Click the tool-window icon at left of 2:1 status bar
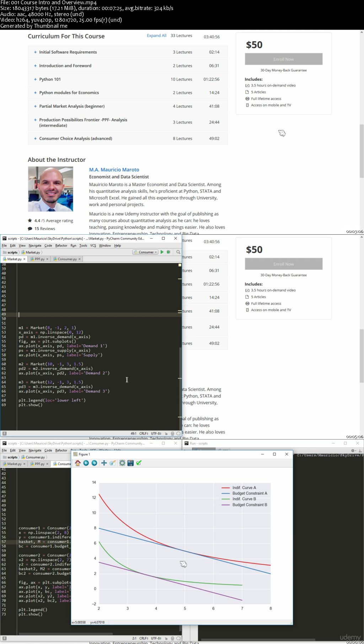The height and width of the screenshot is (644, 364). click(5, 638)
